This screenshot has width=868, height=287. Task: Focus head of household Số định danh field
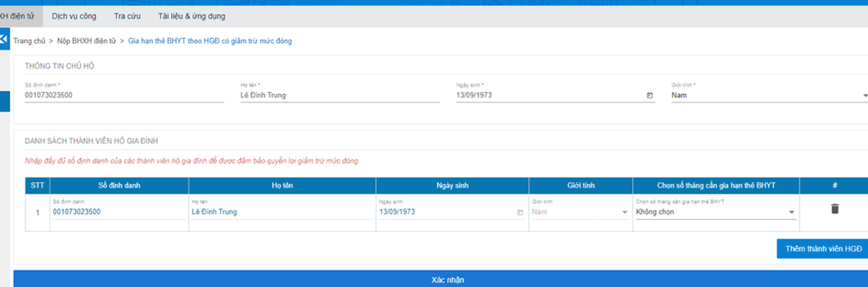click(x=124, y=95)
